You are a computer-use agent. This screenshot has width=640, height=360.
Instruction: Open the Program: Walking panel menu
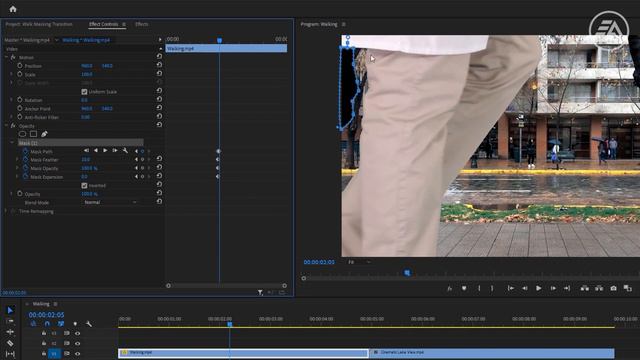click(344, 24)
